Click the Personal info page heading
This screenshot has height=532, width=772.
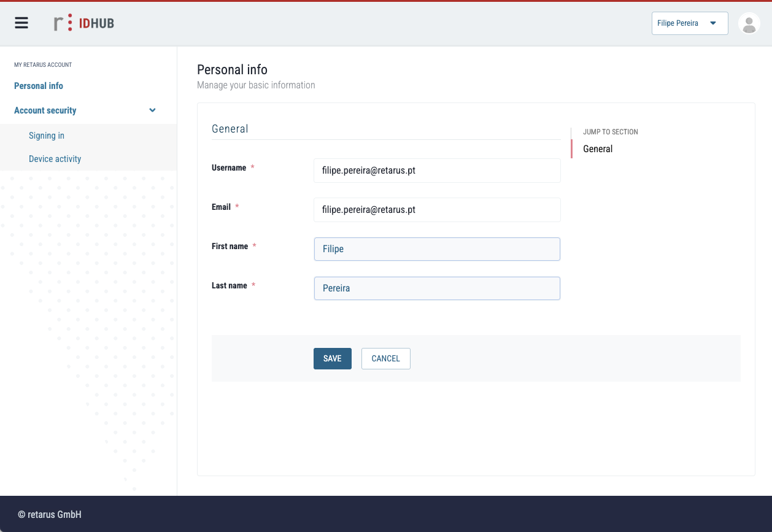[232, 69]
